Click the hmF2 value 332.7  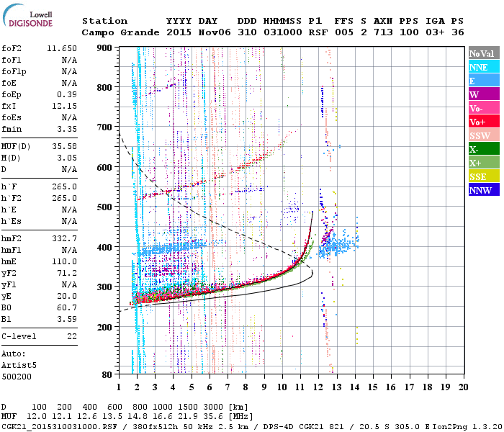(x=64, y=238)
